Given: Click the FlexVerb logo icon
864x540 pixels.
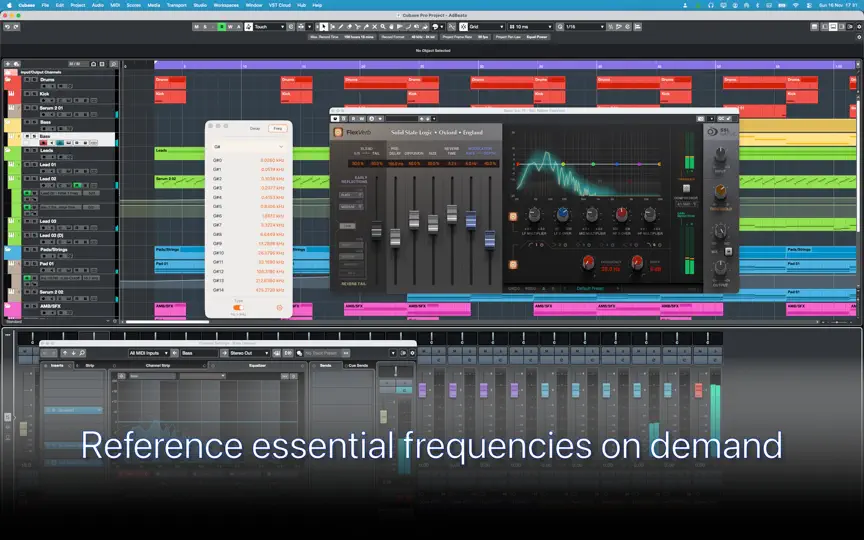Looking at the screenshot, I should [x=338, y=132].
